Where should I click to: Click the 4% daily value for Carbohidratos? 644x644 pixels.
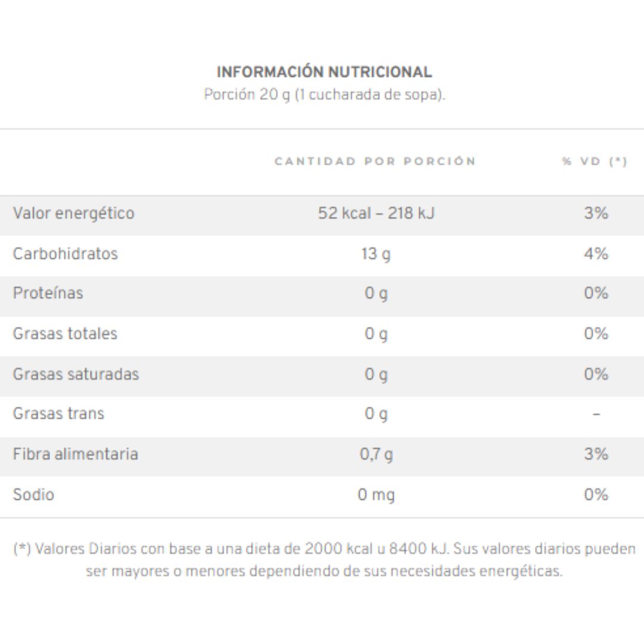596,253
